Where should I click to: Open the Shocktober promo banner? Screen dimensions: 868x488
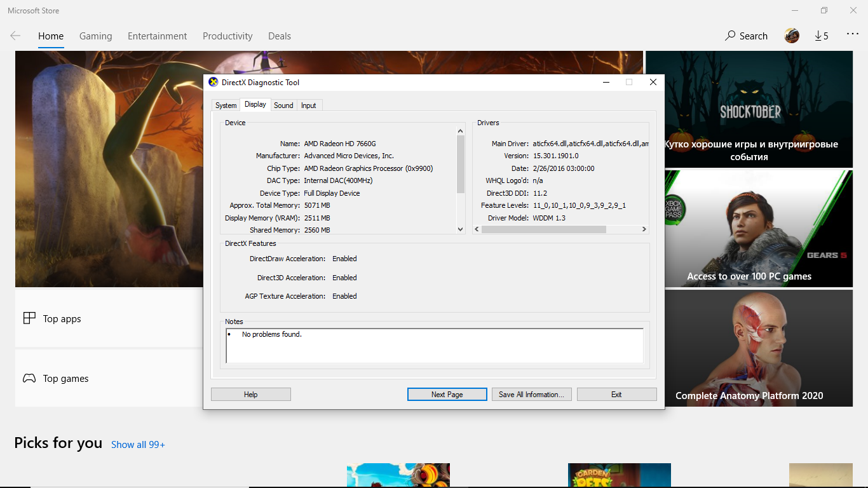point(749,109)
